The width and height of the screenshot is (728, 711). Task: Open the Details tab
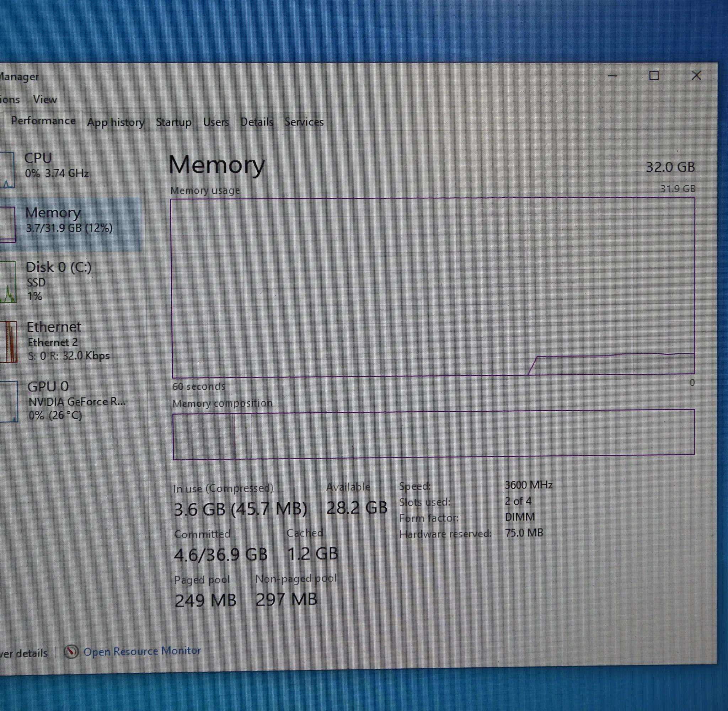257,122
